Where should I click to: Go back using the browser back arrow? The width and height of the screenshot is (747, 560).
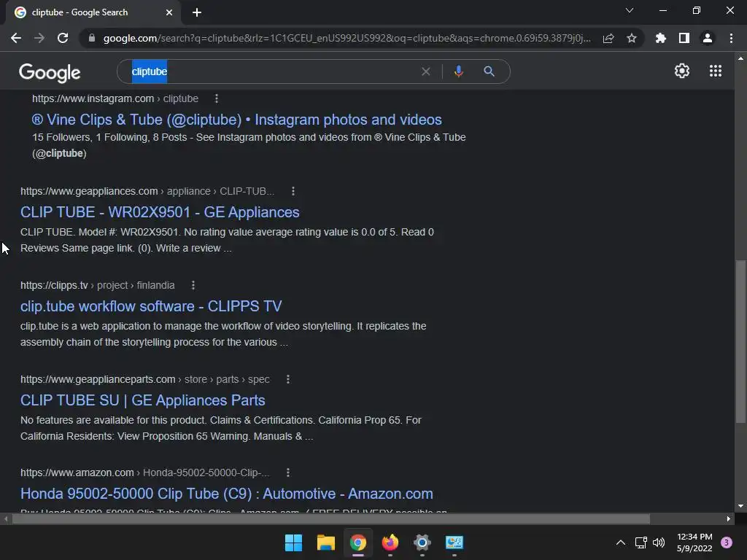(x=16, y=38)
